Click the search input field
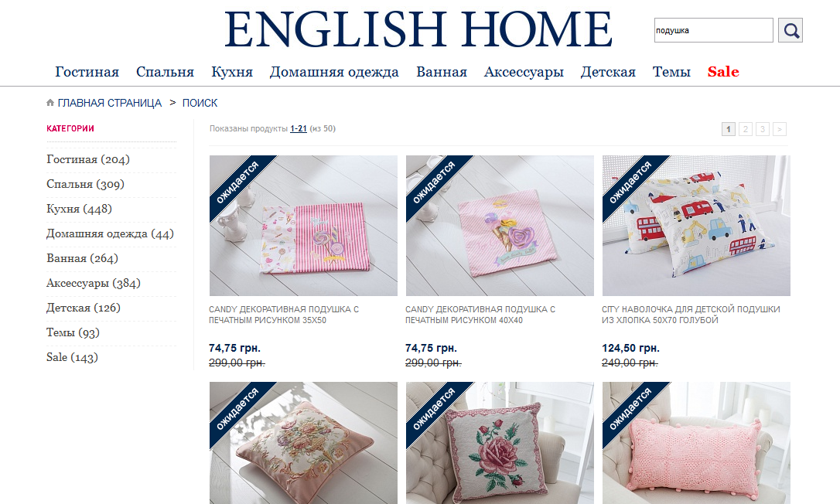840x504 pixels. pos(714,30)
